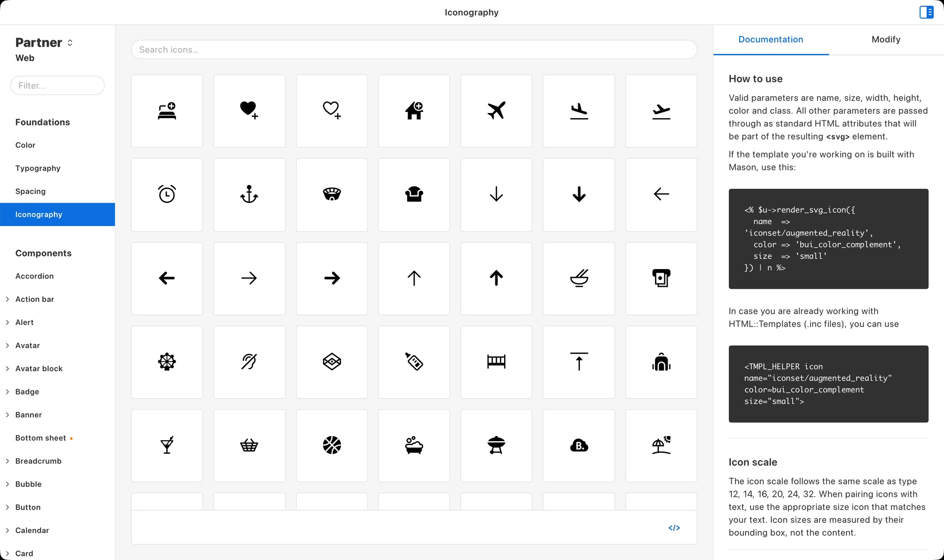Image resolution: width=944 pixels, height=560 pixels.
Task: Choose the anchor icon tile
Action: [x=249, y=194]
